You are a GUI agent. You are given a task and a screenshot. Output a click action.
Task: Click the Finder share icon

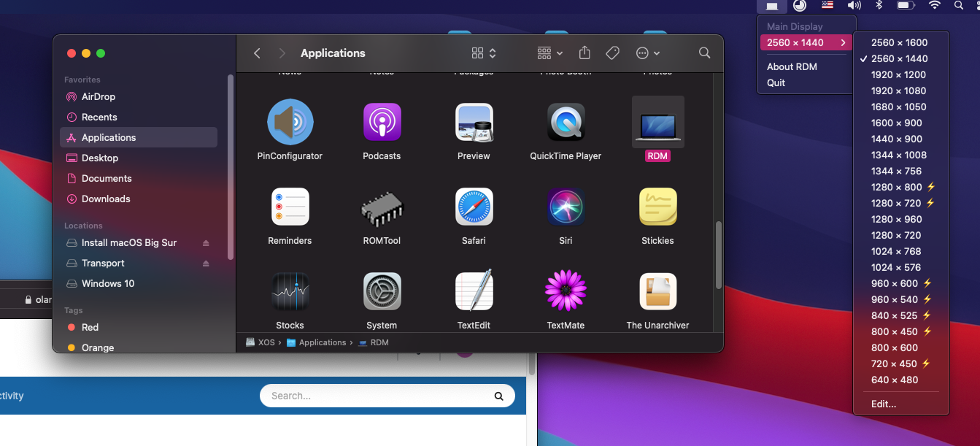tap(584, 53)
